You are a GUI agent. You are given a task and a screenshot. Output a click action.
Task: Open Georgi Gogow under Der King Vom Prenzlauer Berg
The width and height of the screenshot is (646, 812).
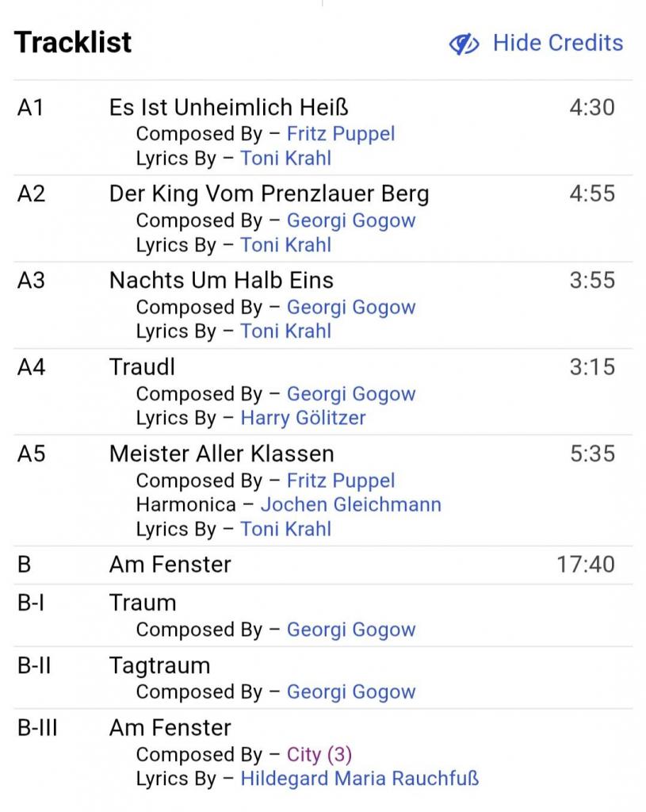[350, 220]
